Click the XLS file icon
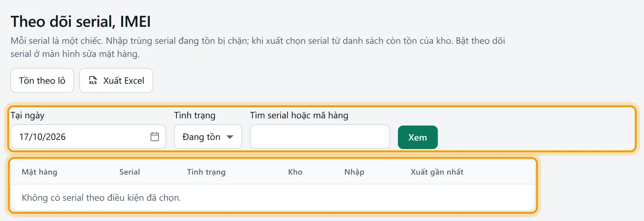 (93, 80)
